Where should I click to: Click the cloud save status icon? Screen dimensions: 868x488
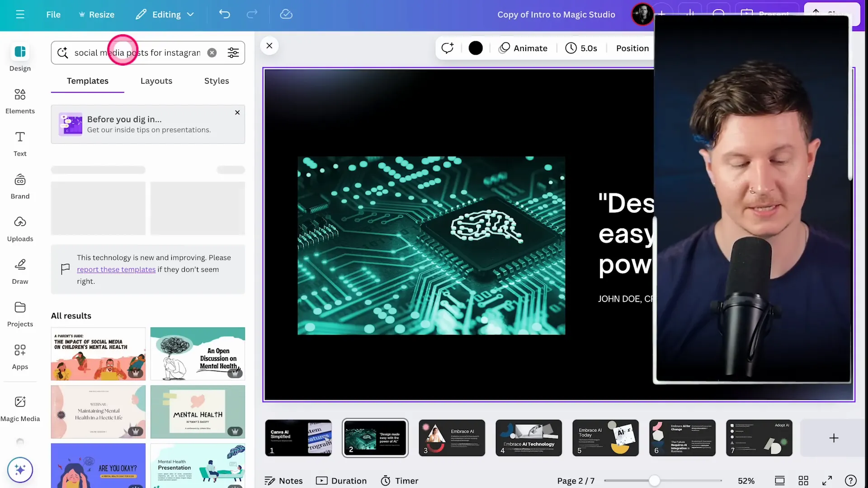click(286, 14)
